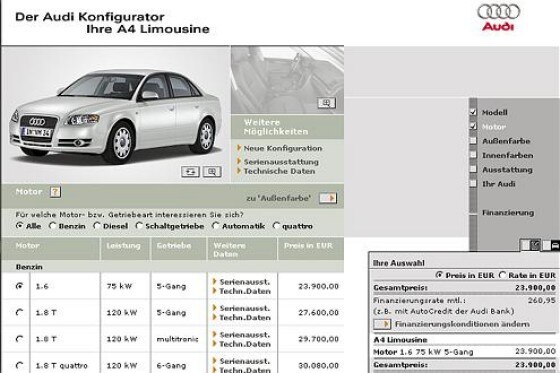Click the 6-Gang gearbox cell
The height and width of the screenshot is (373, 560).
click(171, 365)
